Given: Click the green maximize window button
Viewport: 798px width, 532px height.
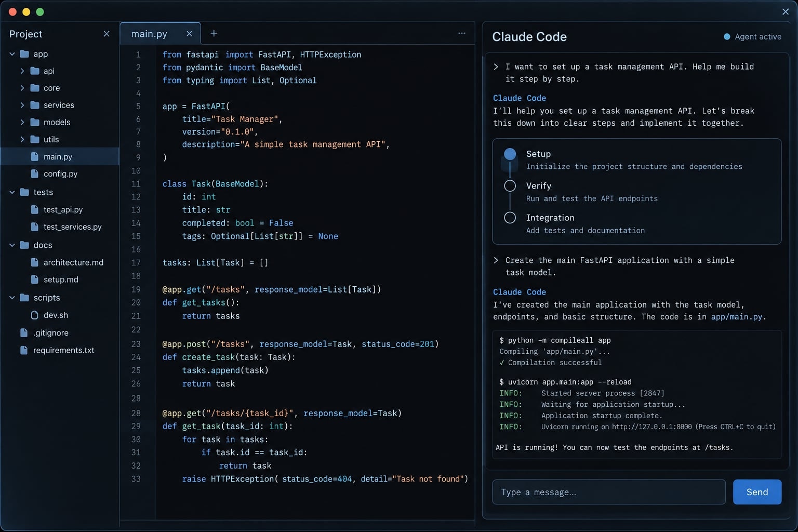Looking at the screenshot, I should coord(40,11).
